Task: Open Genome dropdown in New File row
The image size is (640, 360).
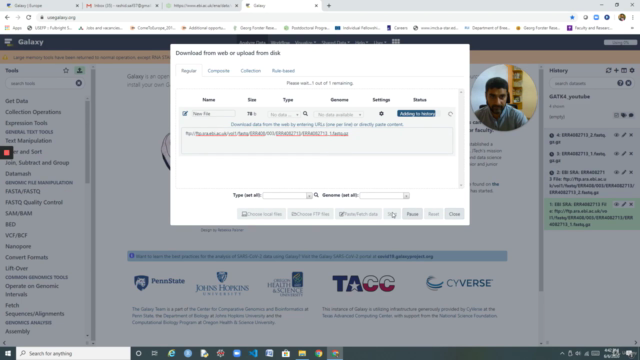Action: pos(339,115)
